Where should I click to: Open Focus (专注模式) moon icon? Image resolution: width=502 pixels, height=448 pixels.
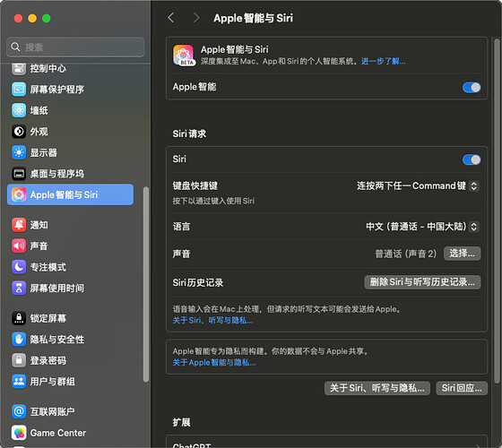19,267
